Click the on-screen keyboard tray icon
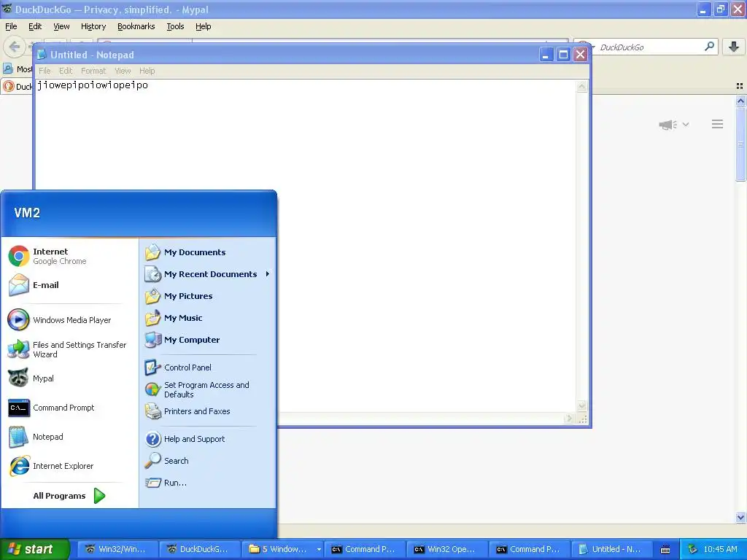 click(665, 550)
